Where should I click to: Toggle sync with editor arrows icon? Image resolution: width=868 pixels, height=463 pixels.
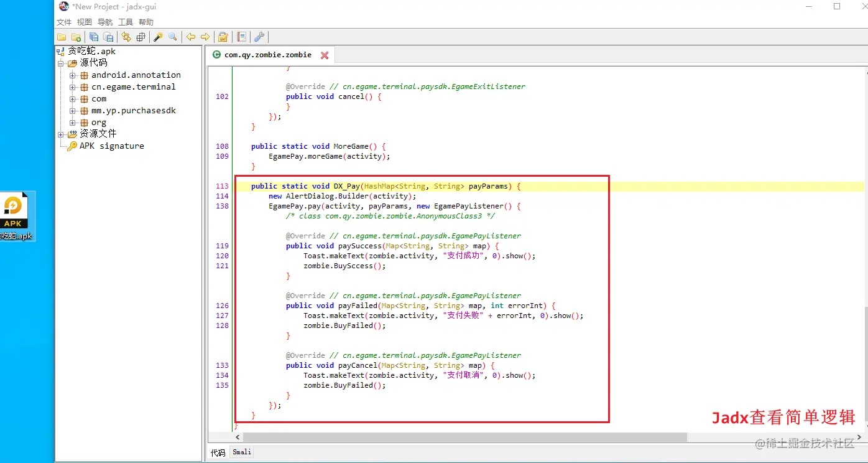pyautogui.click(x=126, y=37)
